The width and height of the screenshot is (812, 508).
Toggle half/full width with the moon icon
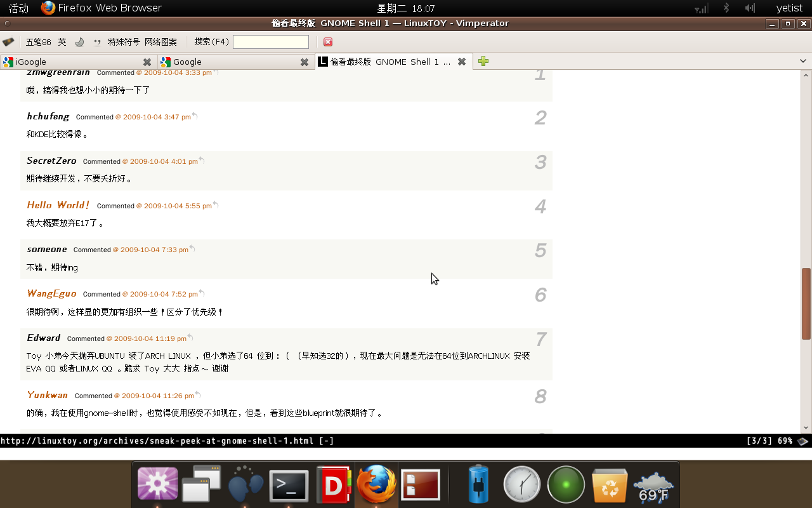click(79, 42)
